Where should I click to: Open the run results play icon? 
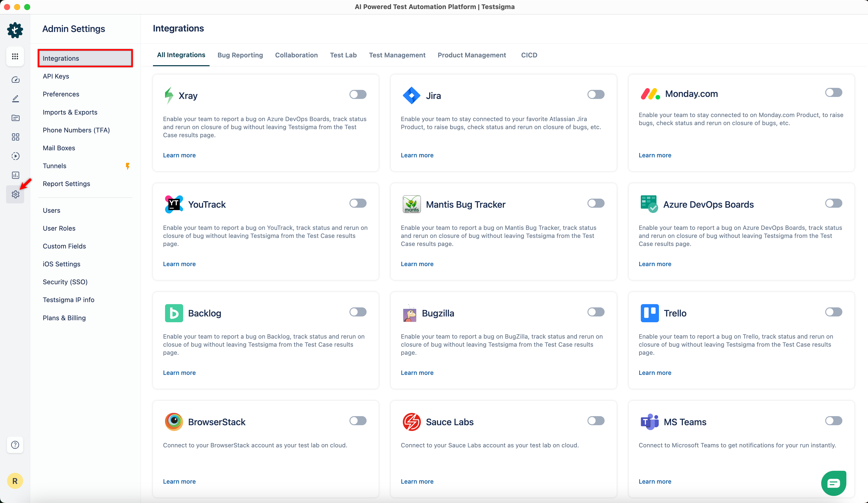(x=15, y=156)
